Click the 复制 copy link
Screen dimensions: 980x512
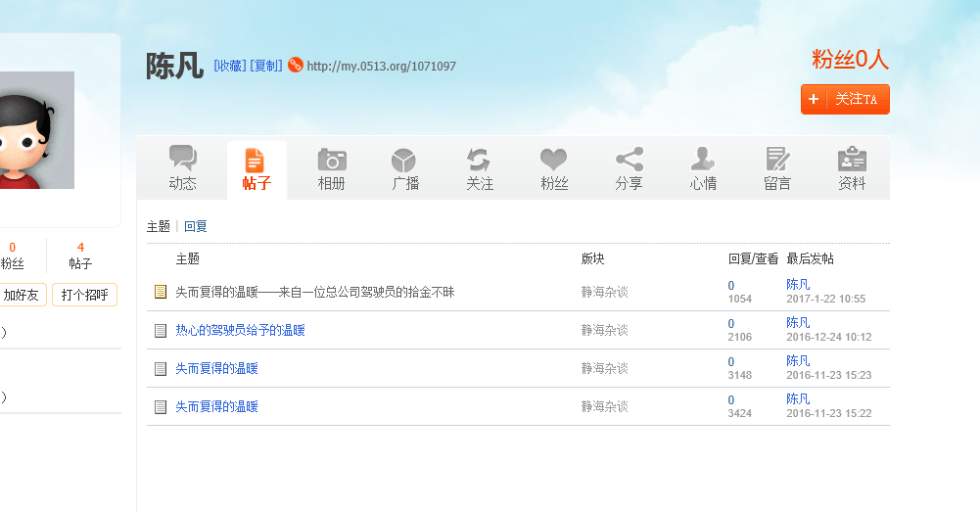[266, 66]
